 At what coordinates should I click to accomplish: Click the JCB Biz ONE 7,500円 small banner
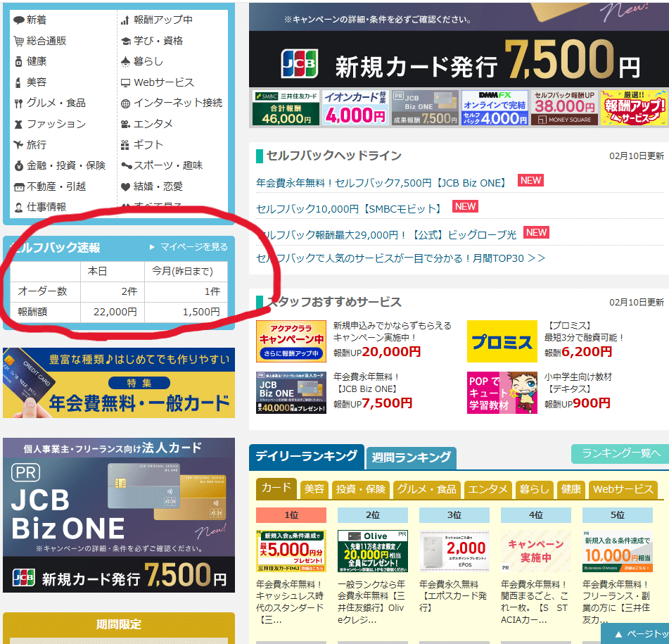(425, 108)
